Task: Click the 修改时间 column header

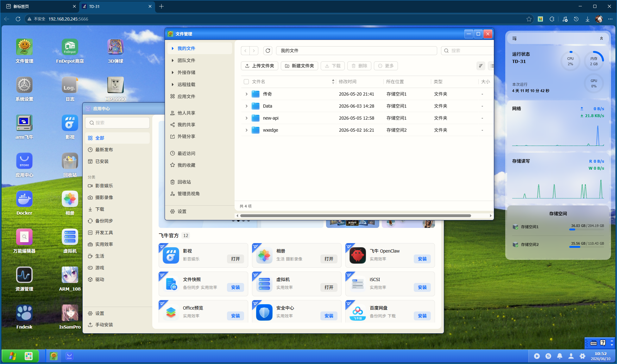Action: point(348,82)
